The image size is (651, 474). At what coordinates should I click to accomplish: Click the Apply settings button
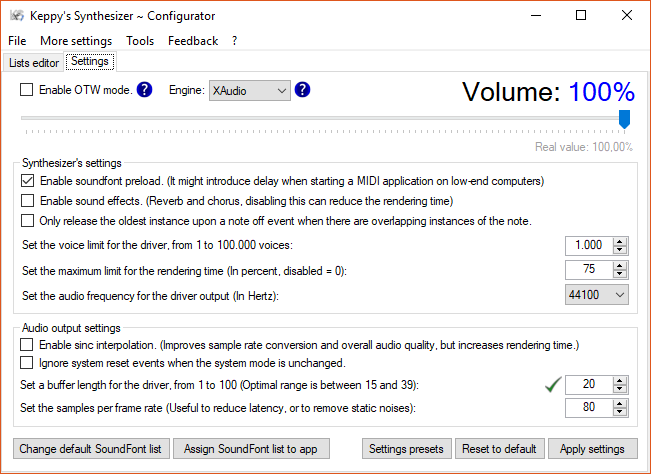click(592, 448)
